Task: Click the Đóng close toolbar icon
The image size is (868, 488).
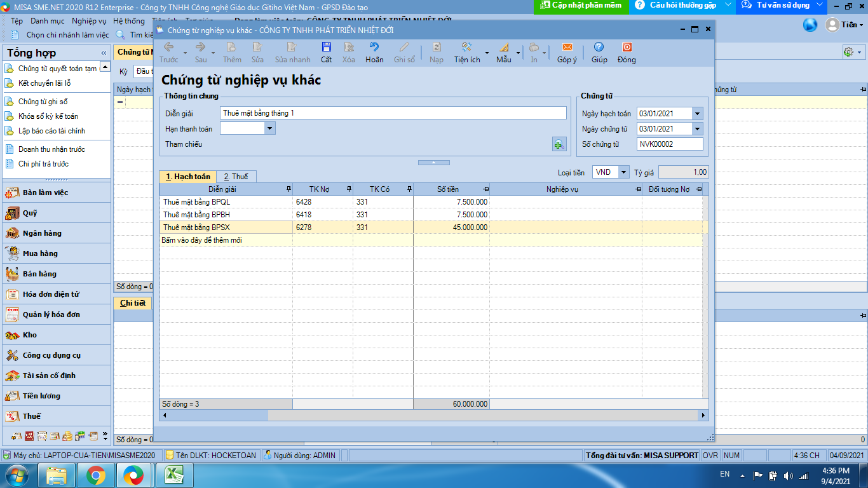Action: pos(627,47)
